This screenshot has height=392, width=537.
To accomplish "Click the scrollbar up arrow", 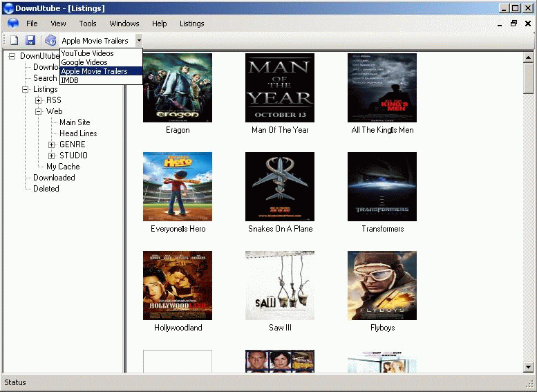I will click(528, 57).
